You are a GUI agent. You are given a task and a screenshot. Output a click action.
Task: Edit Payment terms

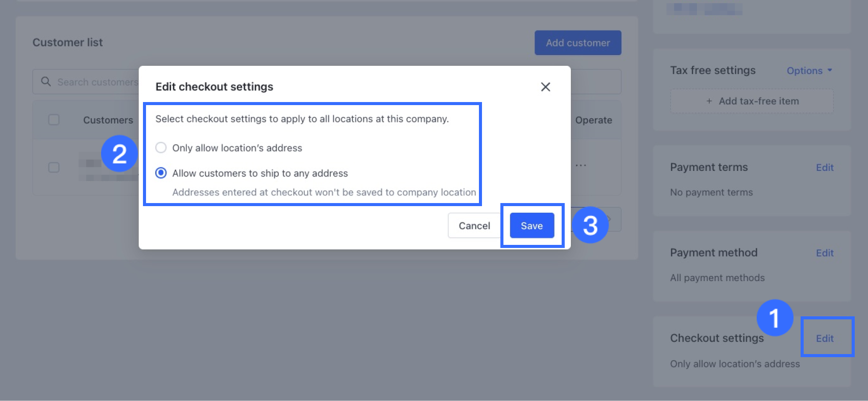point(824,167)
